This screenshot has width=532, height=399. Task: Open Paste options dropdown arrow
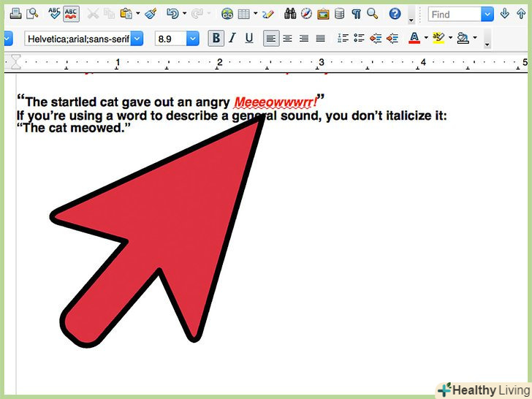pos(138,14)
